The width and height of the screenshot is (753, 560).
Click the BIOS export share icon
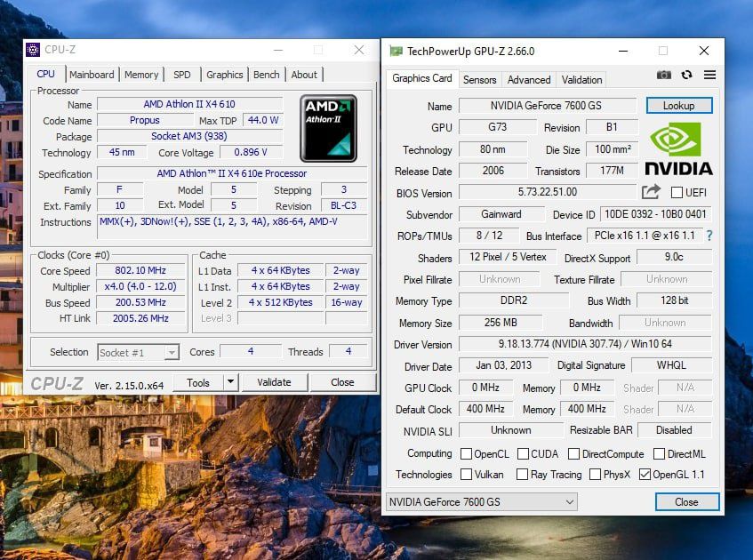tap(651, 192)
